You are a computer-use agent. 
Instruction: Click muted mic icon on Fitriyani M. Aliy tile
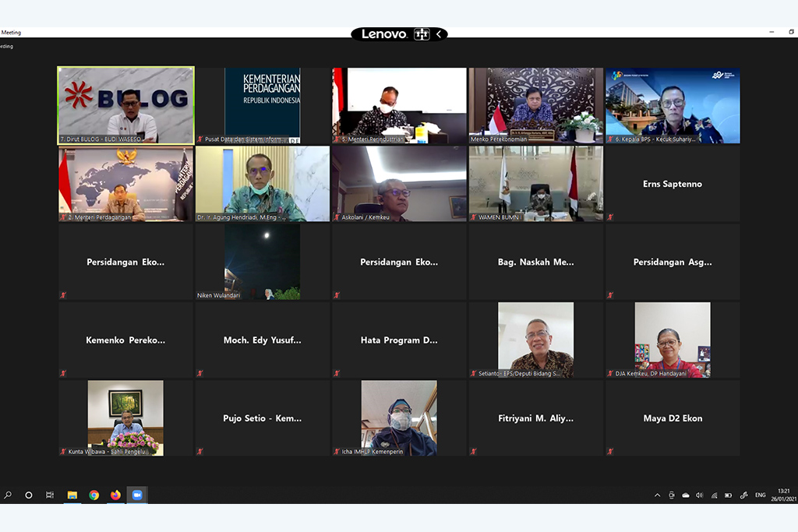pos(473,451)
